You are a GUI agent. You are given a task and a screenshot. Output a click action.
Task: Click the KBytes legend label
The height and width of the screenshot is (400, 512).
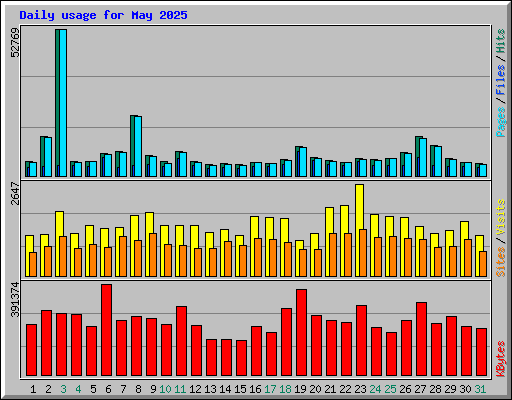pos(501,359)
